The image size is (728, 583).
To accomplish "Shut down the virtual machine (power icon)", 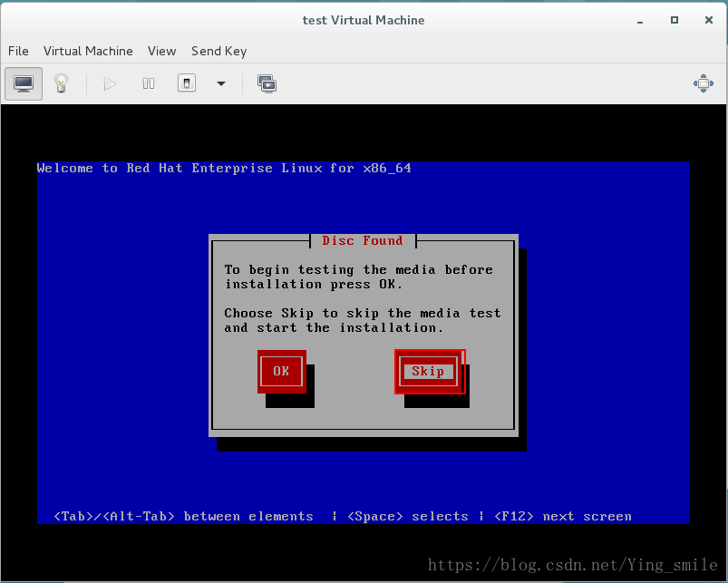I will point(187,83).
